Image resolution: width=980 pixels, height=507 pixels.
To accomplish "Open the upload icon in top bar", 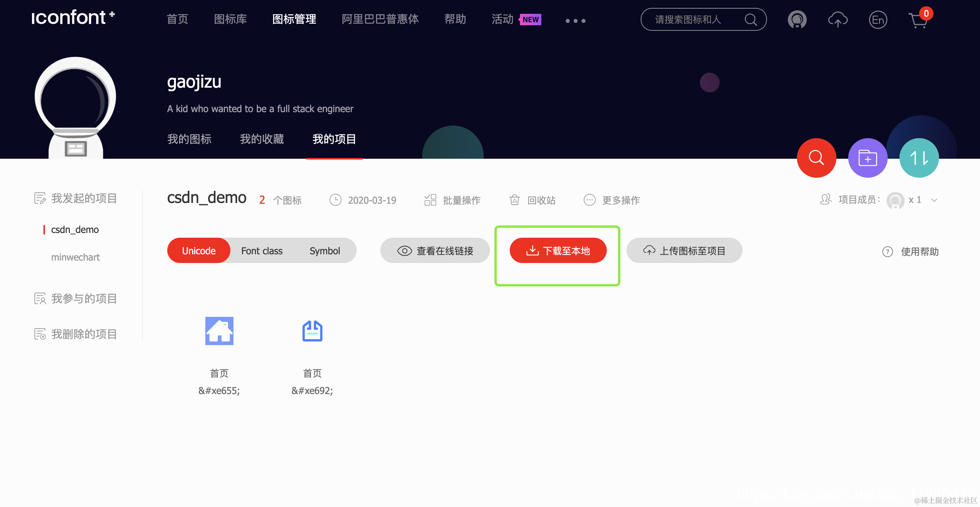I will 838,19.
